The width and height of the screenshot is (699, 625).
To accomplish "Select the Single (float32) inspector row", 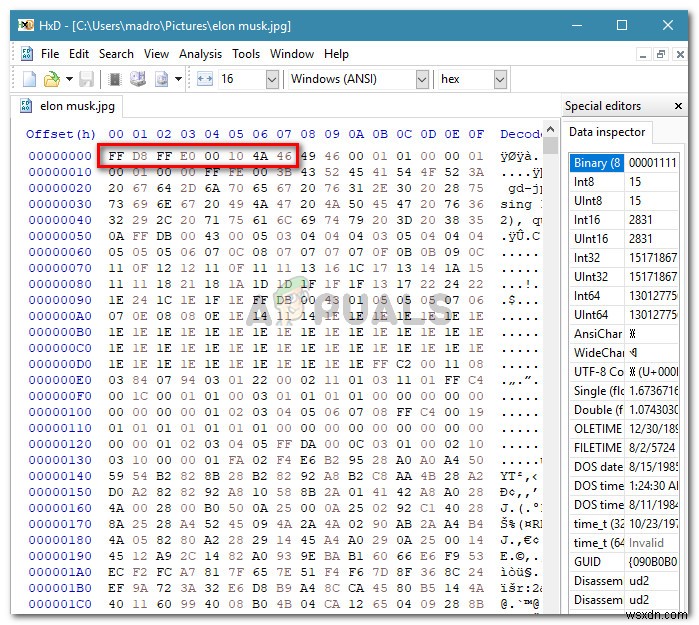I will [624, 391].
